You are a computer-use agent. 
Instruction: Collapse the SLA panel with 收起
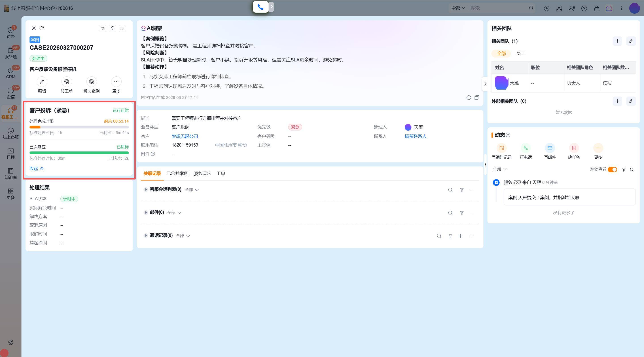click(x=36, y=168)
